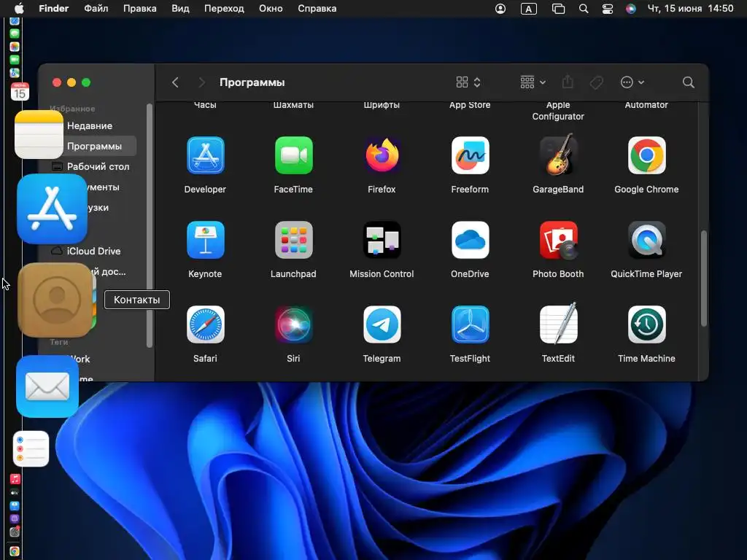Open the Окно menu
Viewport: 747px width, 560px height.
[x=271, y=9]
